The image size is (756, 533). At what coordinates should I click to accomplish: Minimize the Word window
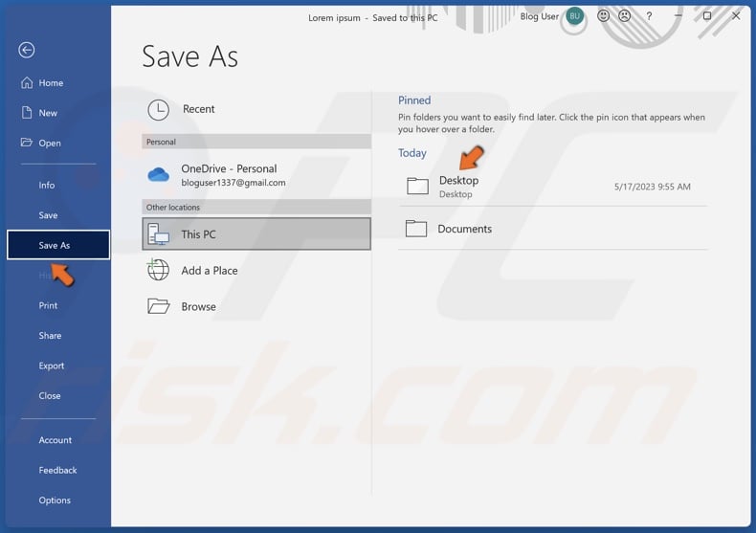click(x=678, y=16)
